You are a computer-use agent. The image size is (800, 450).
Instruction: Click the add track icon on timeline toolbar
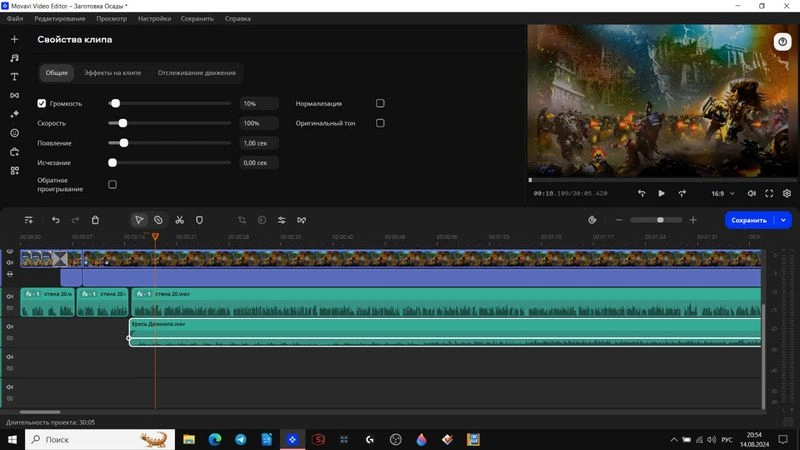[x=29, y=220]
